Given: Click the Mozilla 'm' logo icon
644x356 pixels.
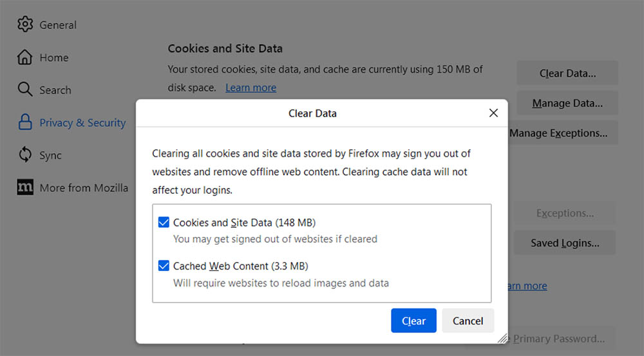Looking at the screenshot, I should pyautogui.click(x=25, y=187).
